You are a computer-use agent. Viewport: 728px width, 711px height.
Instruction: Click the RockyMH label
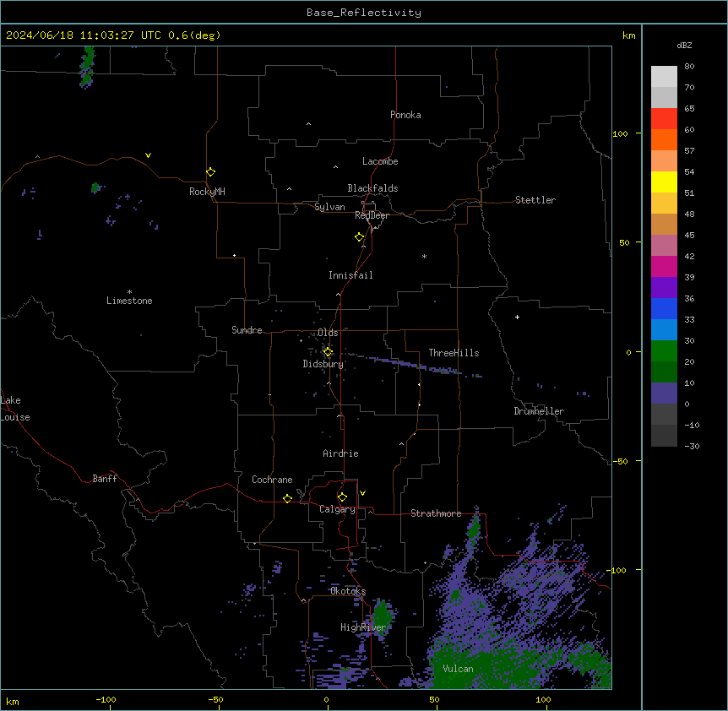coord(207,192)
